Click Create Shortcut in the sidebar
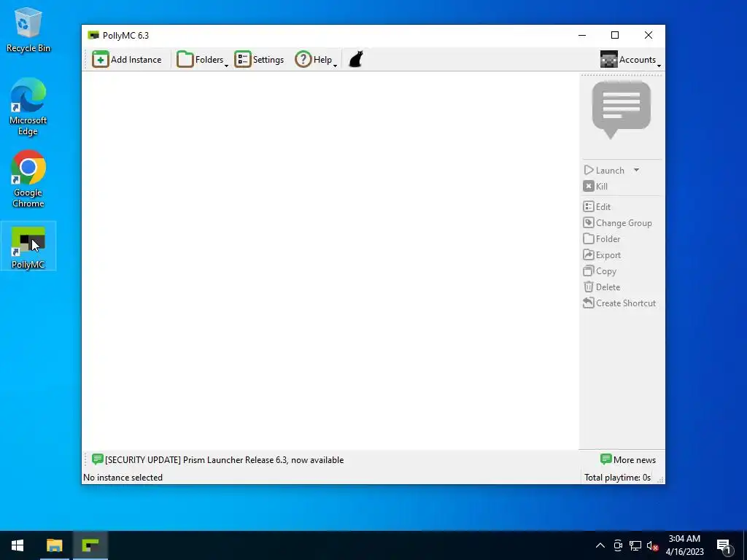 (619, 303)
